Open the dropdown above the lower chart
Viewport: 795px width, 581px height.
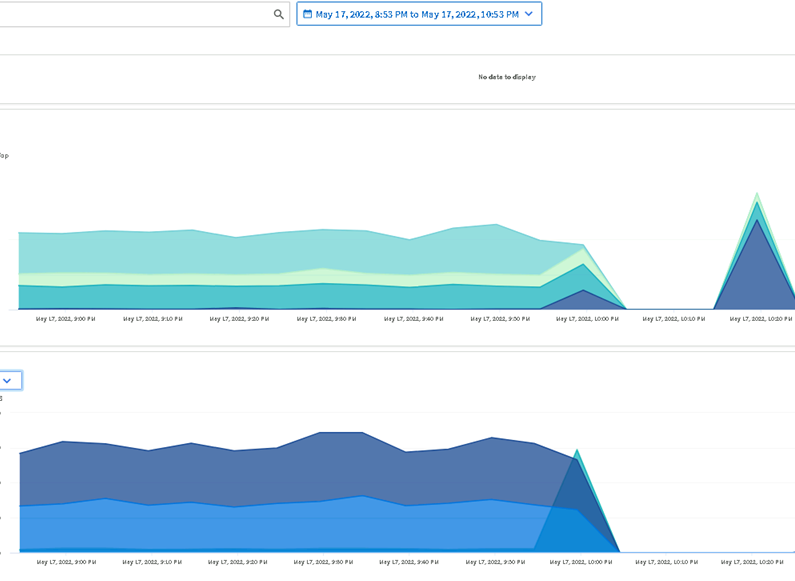pyautogui.click(x=8, y=380)
